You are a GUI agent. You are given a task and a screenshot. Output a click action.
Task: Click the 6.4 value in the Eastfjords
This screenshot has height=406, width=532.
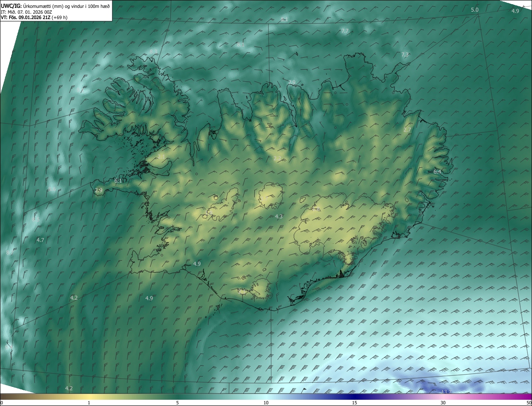[437, 171]
